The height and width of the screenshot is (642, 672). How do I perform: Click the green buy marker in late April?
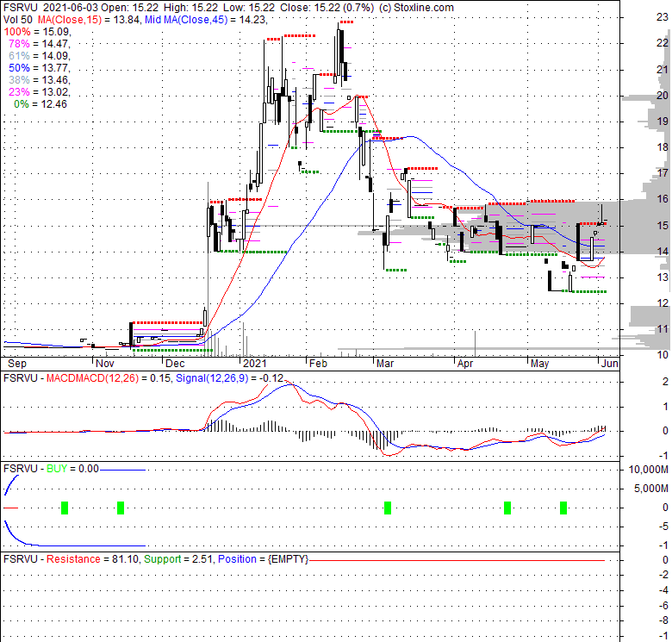pyautogui.click(x=507, y=508)
